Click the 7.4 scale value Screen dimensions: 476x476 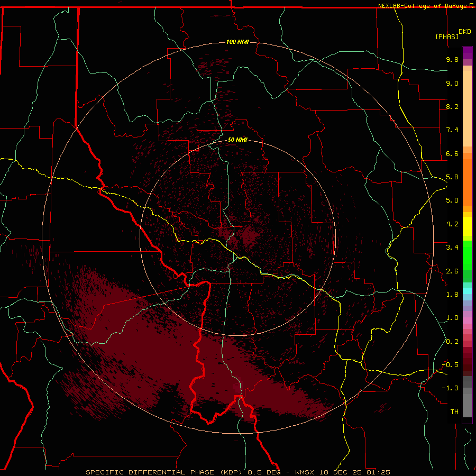point(452,130)
